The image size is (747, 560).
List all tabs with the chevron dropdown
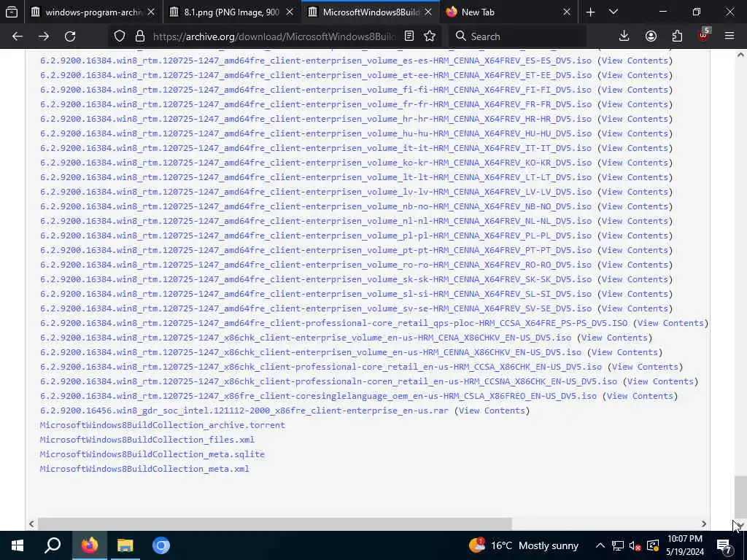coord(614,12)
